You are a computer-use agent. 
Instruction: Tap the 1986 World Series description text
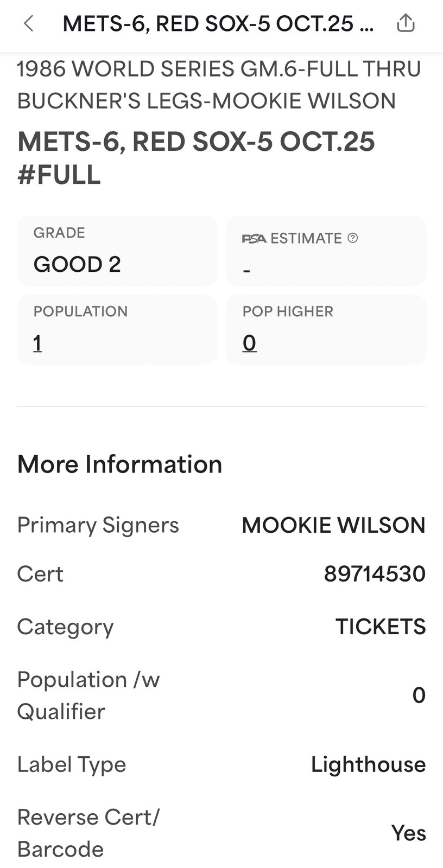(x=219, y=85)
